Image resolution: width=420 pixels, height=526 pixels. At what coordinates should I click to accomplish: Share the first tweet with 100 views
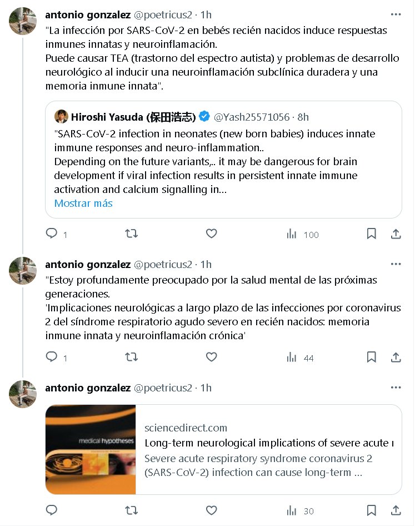pos(396,234)
